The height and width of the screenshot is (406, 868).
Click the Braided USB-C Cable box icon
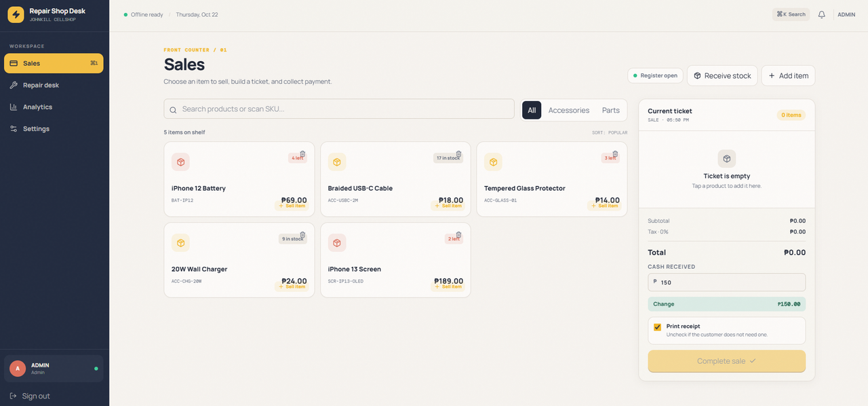337,162
